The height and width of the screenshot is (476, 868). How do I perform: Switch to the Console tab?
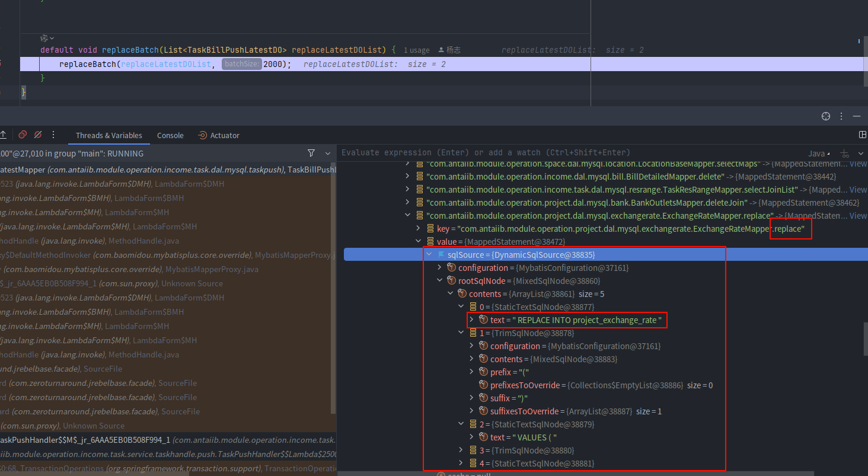point(170,135)
